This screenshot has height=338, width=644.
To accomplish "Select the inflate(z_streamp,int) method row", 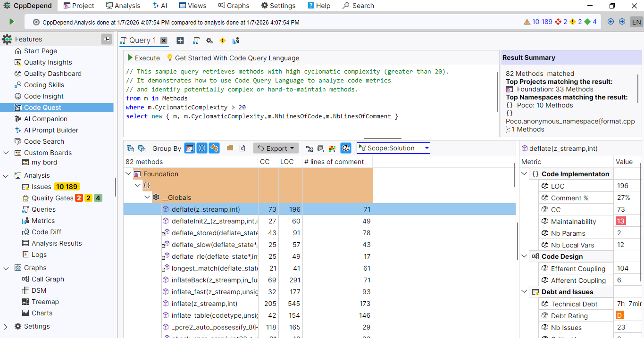I will click(204, 304).
